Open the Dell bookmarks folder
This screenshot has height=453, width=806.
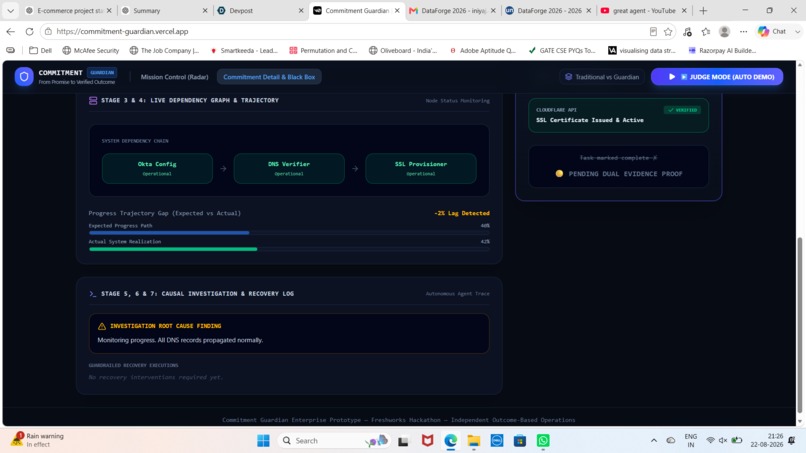[41, 50]
